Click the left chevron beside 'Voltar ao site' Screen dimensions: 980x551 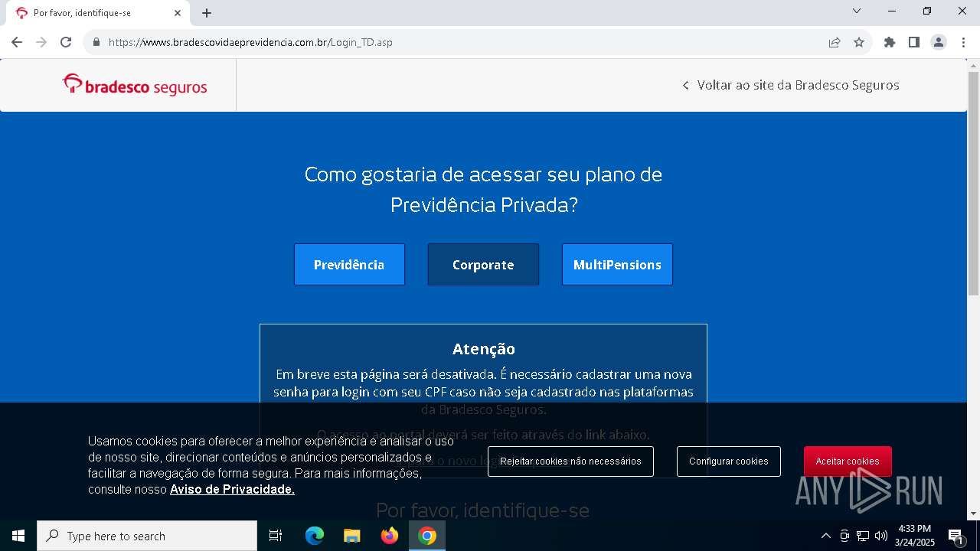[x=685, y=85]
